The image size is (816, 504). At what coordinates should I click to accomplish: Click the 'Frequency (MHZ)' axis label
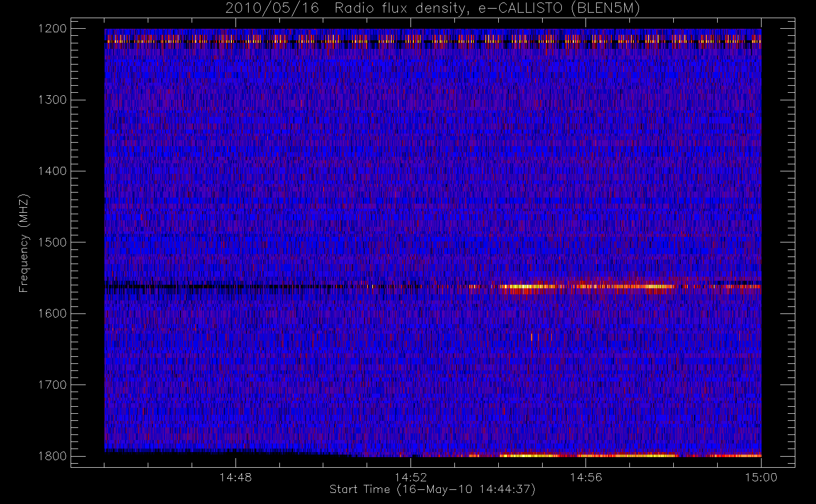(x=24, y=243)
